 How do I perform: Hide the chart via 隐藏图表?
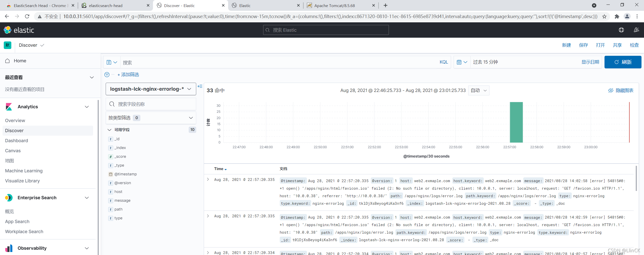[621, 90]
